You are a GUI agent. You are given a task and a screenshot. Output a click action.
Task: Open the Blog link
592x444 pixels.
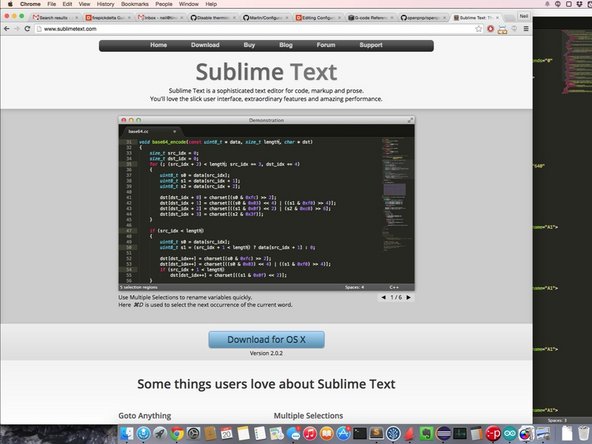click(286, 45)
